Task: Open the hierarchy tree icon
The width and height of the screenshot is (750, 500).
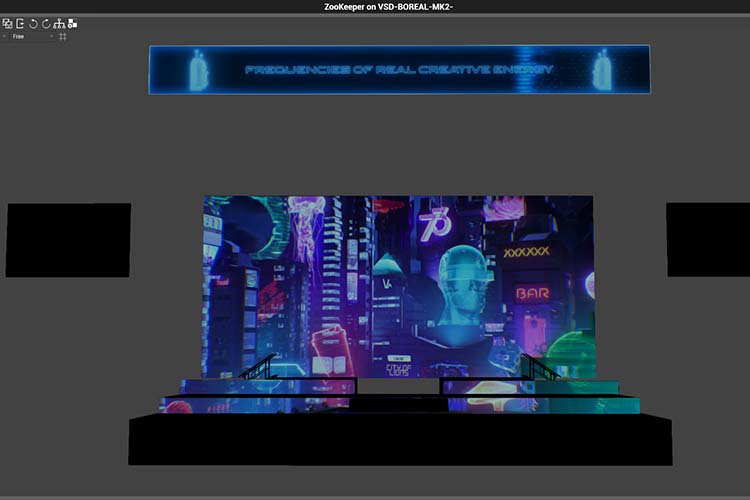Action: click(59, 23)
